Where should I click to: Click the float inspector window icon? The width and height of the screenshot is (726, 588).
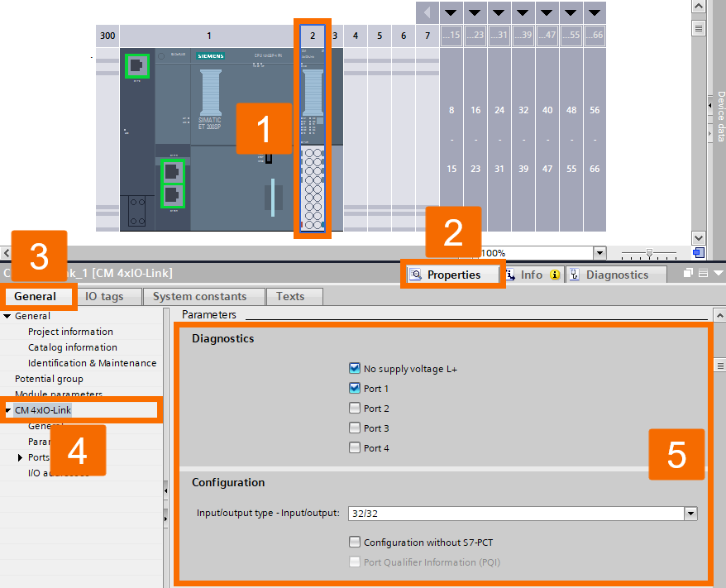(x=688, y=273)
